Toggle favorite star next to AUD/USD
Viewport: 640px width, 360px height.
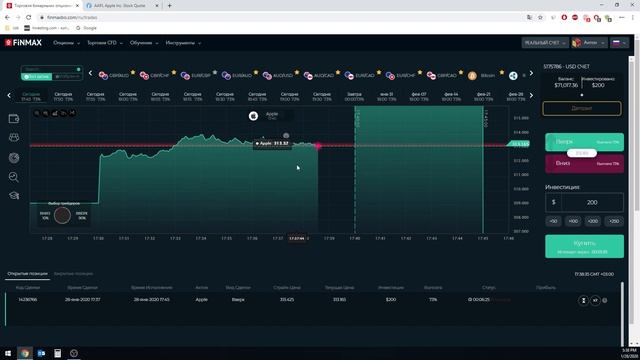click(297, 72)
